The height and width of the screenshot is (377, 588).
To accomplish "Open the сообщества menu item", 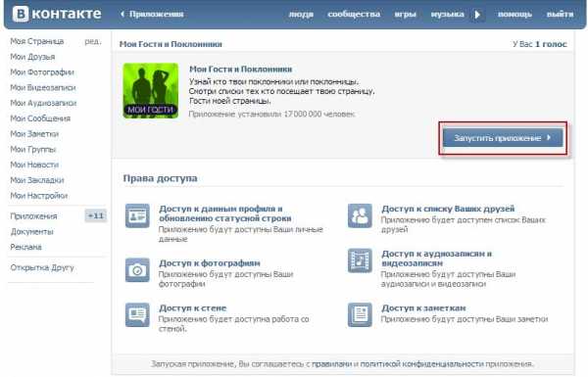I will tap(354, 15).
